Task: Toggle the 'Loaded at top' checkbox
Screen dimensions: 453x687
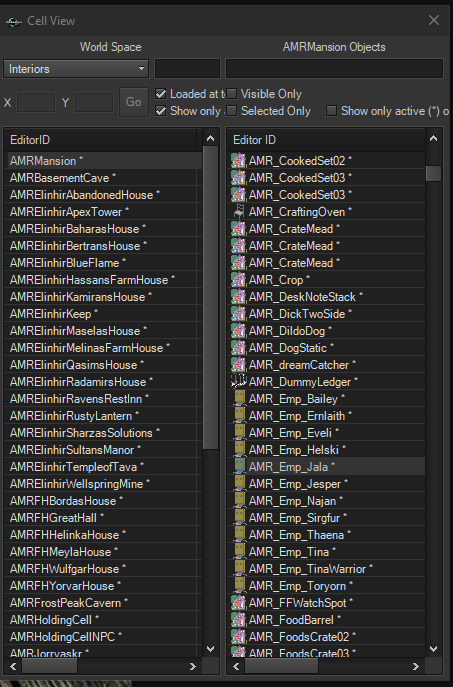Action: 161,94
